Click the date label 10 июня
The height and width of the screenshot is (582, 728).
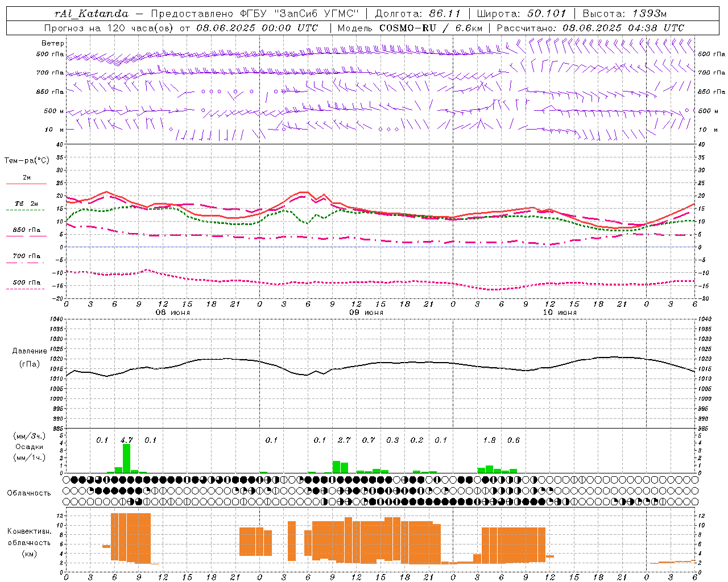point(560,313)
